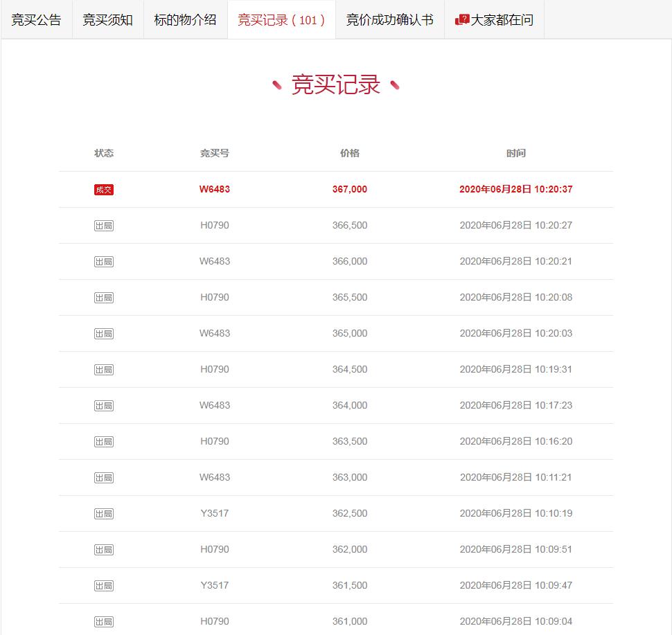
Task: Click the red 成交 status badge
Action: click(103, 189)
